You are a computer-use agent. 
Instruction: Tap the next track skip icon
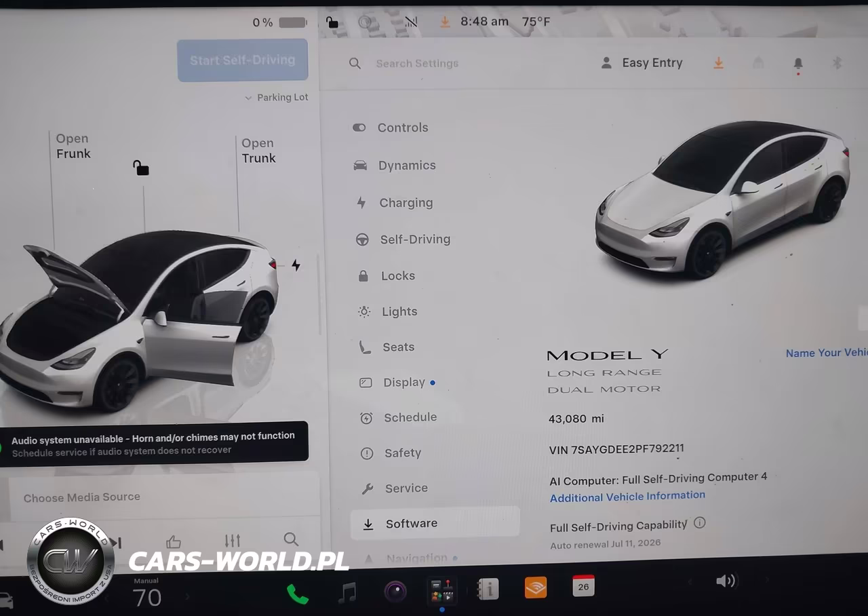[x=116, y=543]
